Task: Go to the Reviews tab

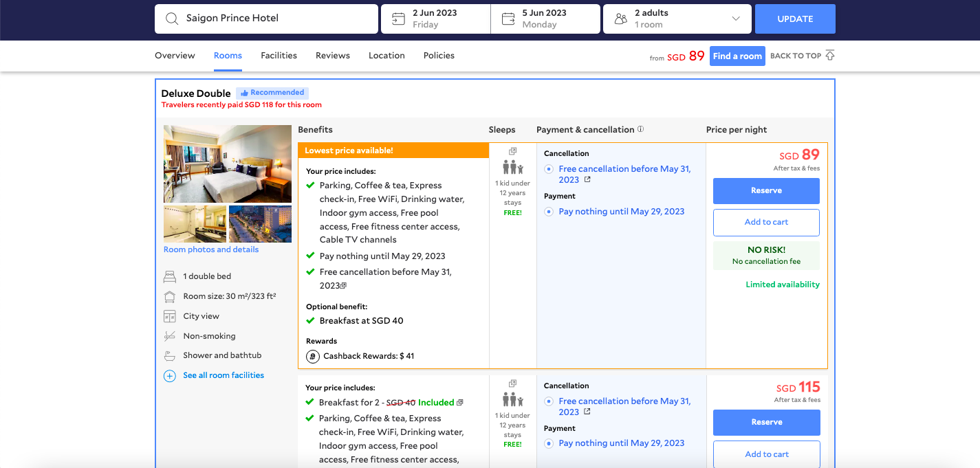Action: 333,56
